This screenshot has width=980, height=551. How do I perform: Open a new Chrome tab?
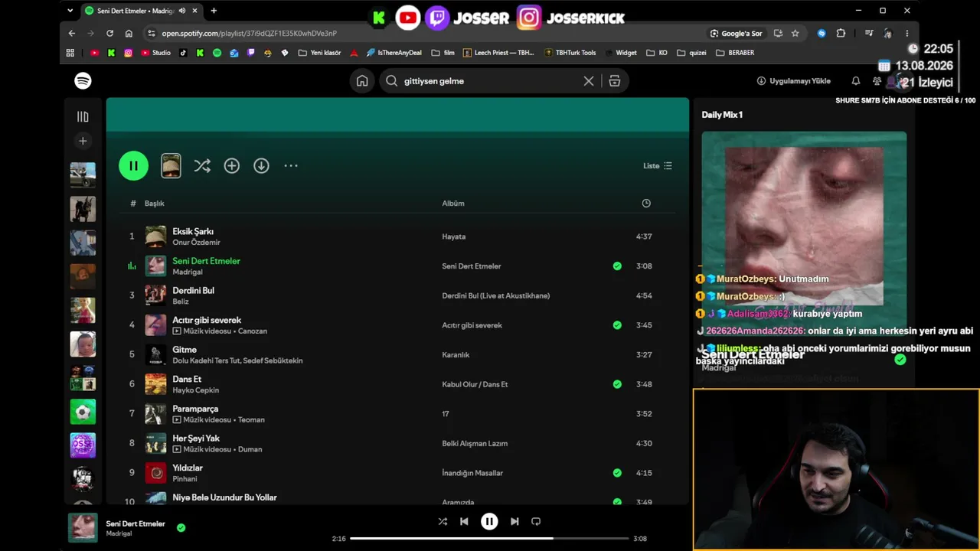tap(214, 11)
